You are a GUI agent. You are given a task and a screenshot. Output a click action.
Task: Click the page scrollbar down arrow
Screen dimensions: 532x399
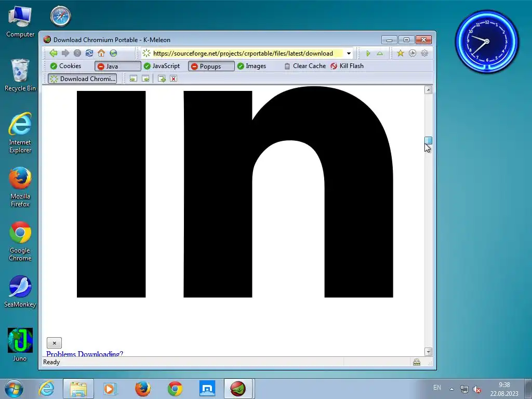[429, 352]
